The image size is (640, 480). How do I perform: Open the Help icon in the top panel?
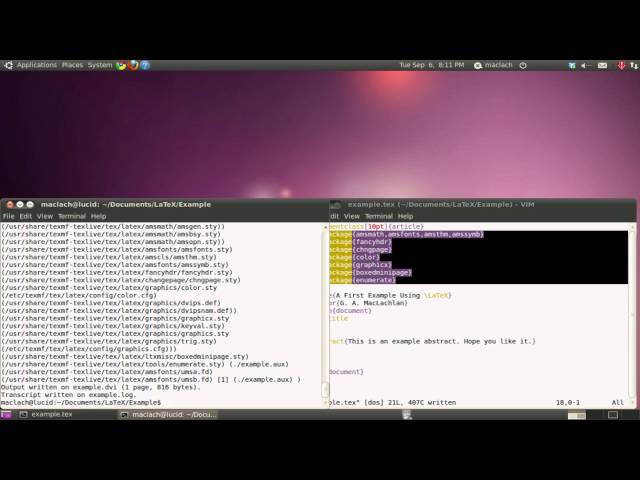(145, 65)
